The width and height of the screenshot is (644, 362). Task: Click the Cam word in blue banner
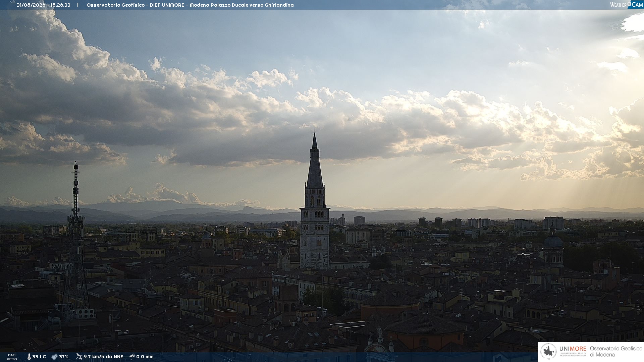(x=637, y=4)
